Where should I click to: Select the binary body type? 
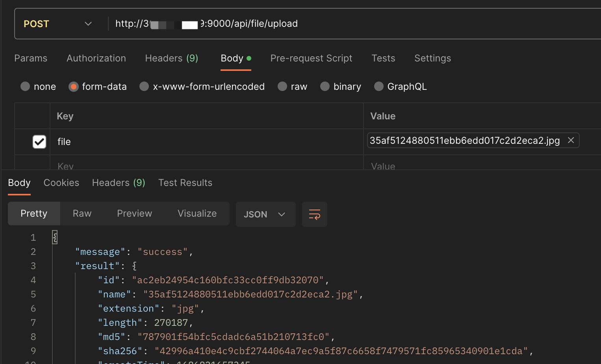click(325, 86)
